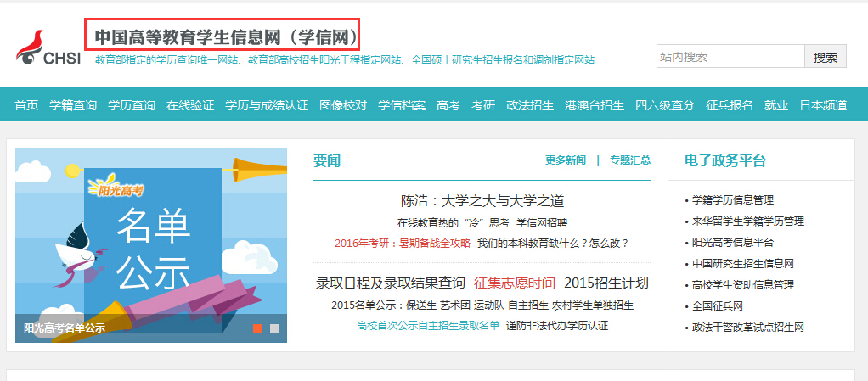Click 征集志愿时间 red link
This screenshot has height=381, width=868.
[514, 283]
